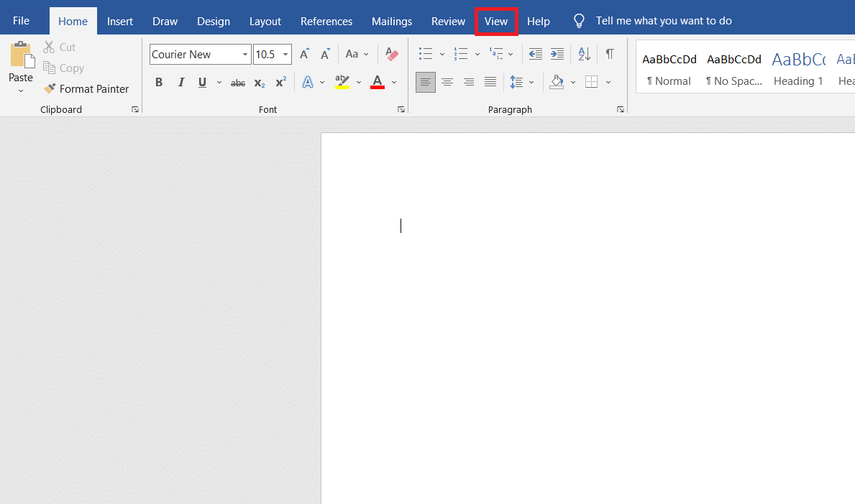Apply the Heading 1 style
The width and height of the screenshot is (855, 504).
coord(798,69)
